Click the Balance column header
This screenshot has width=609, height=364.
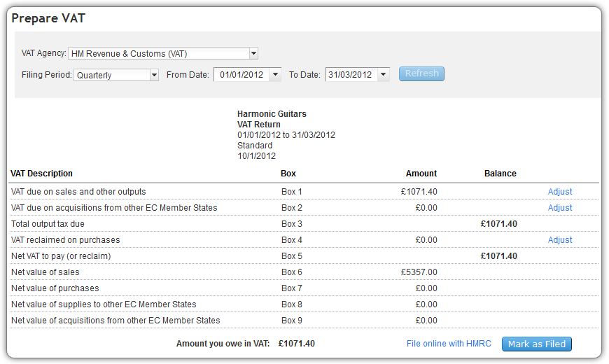click(x=500, y=174)
